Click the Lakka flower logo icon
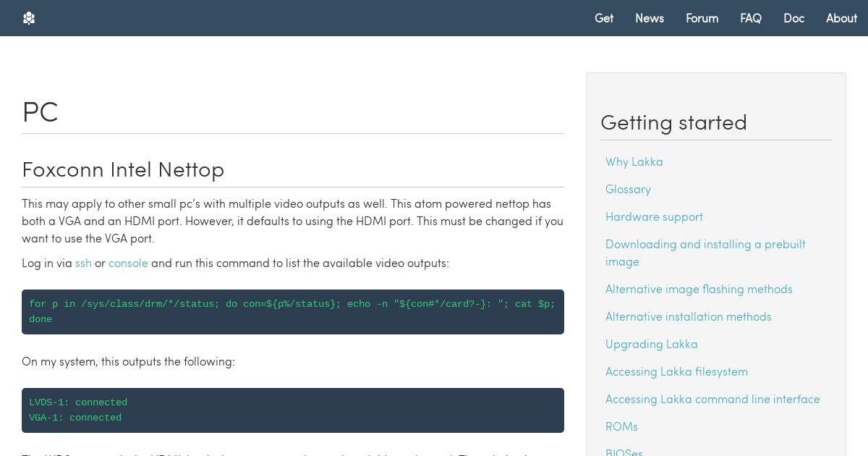 tap(29, 18)
